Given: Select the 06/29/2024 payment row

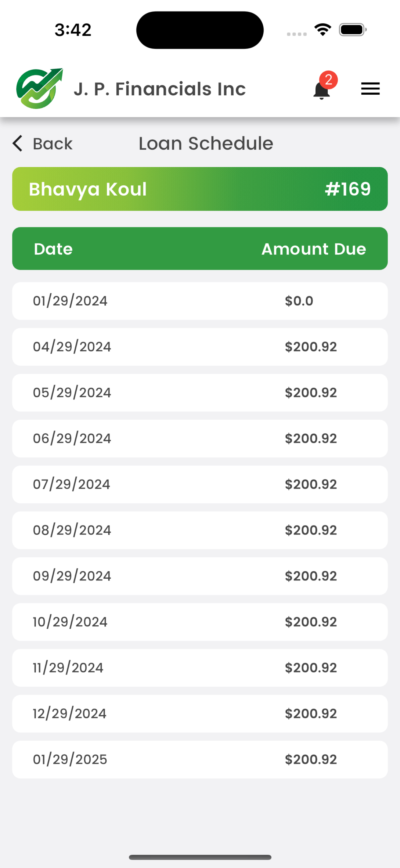Looking at the screenshot, I should (200, 438).
